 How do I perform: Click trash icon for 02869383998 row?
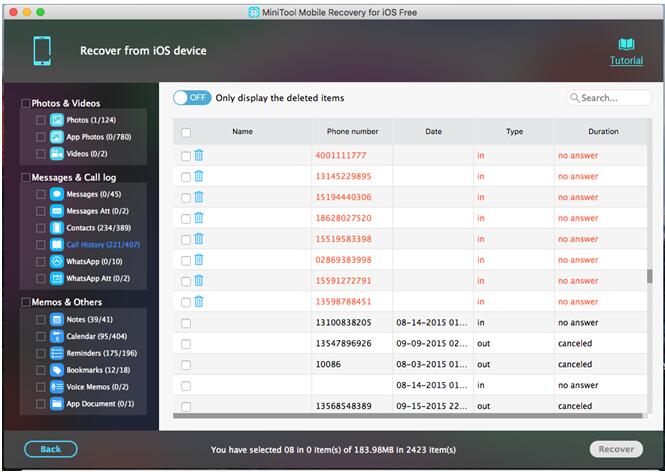tap(198, 260)
